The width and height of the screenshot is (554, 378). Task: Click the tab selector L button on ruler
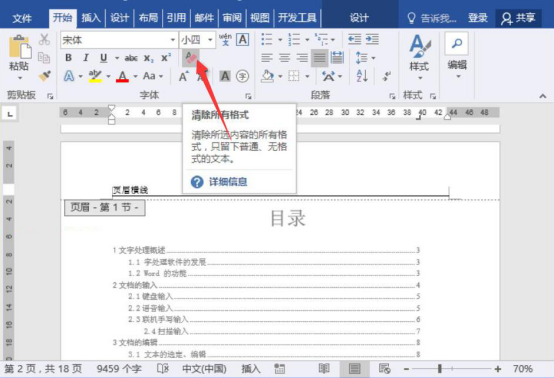(x=10, y=114)
